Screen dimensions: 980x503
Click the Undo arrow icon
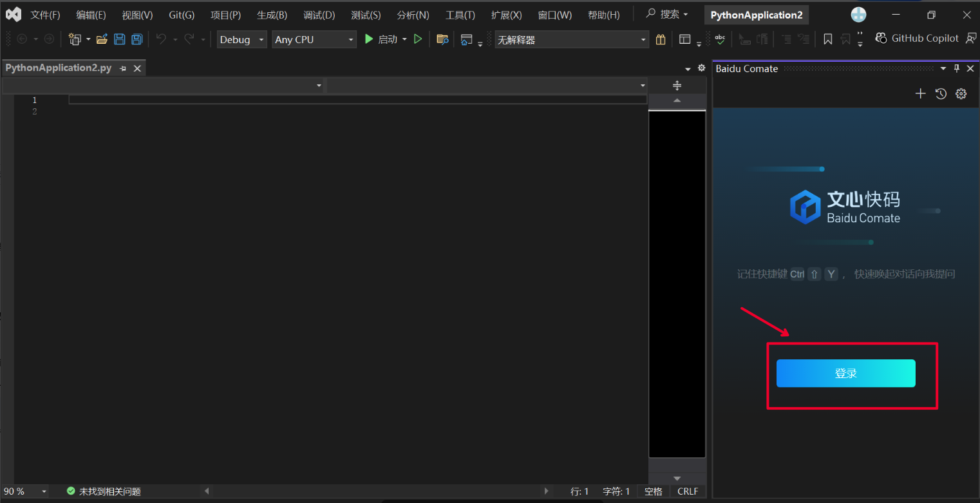pyautogui.click(x=161, y=39)
